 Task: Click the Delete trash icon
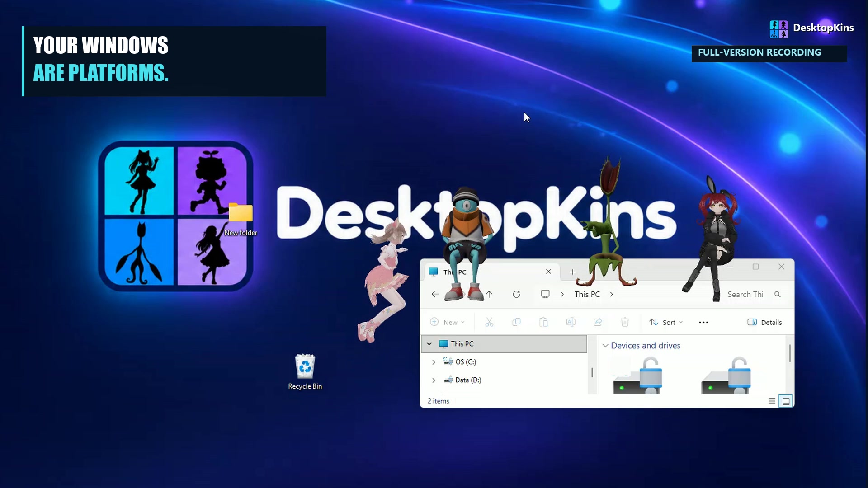(x=625, y=322)
